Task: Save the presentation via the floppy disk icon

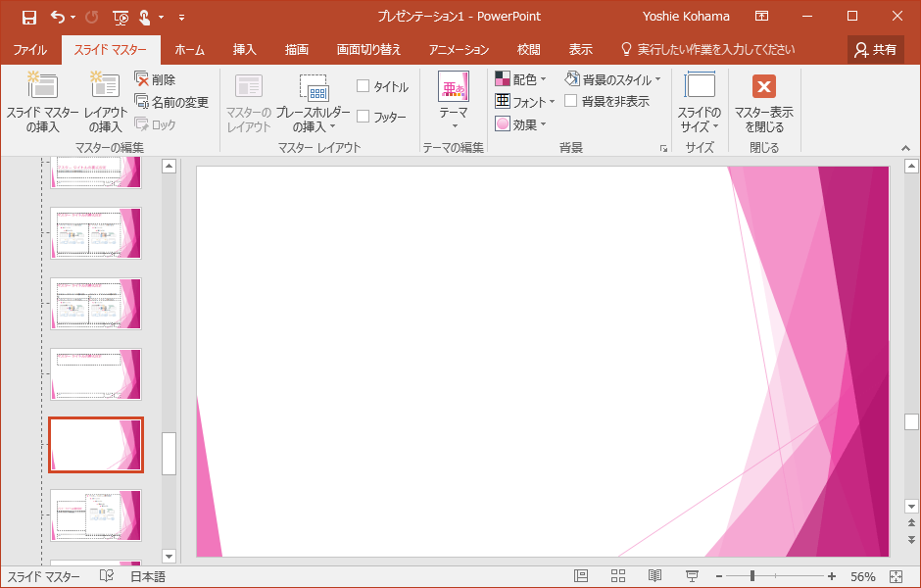Action: click(28, 17)
